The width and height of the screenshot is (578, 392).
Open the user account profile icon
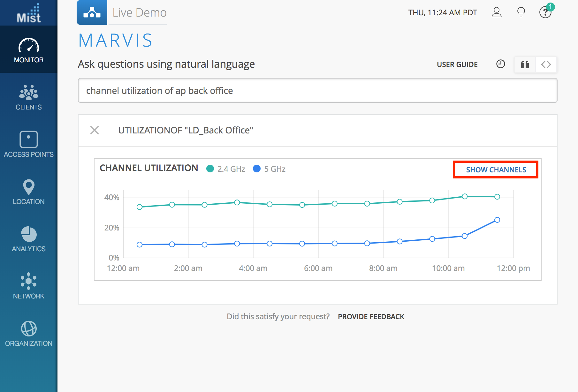tap(497, 12)
